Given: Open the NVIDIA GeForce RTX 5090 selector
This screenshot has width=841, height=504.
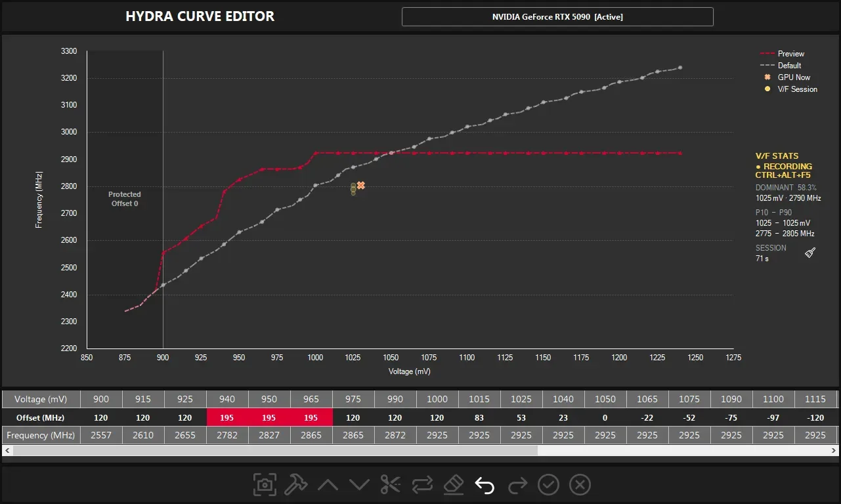Looking at the screenshot, I should point(557,17).
